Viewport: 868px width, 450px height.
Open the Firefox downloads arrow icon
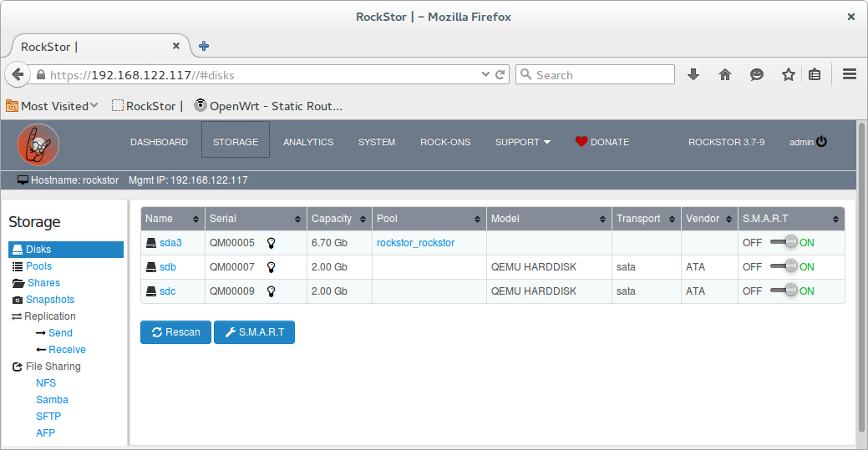click(x=693, y=75)
